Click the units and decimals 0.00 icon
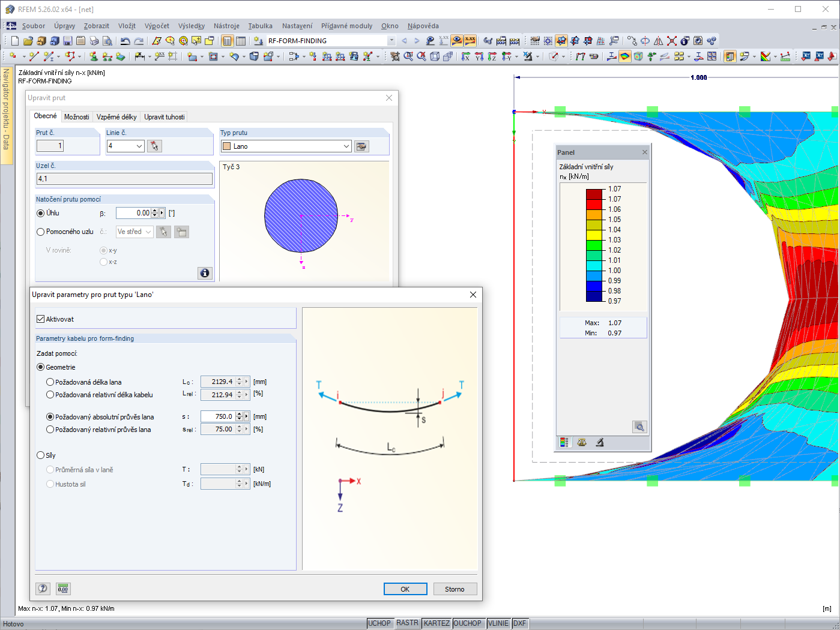Viewport: 840px width, 630px height. click(63, 589)
